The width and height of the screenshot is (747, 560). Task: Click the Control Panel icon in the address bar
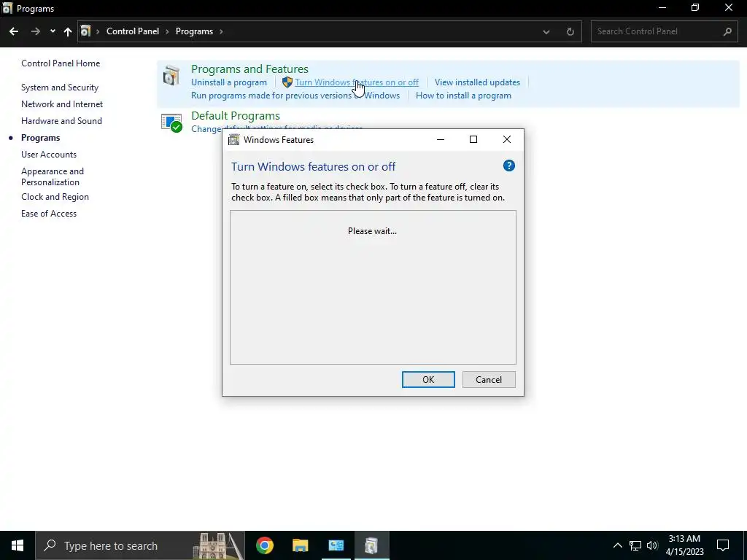(85, 31)
